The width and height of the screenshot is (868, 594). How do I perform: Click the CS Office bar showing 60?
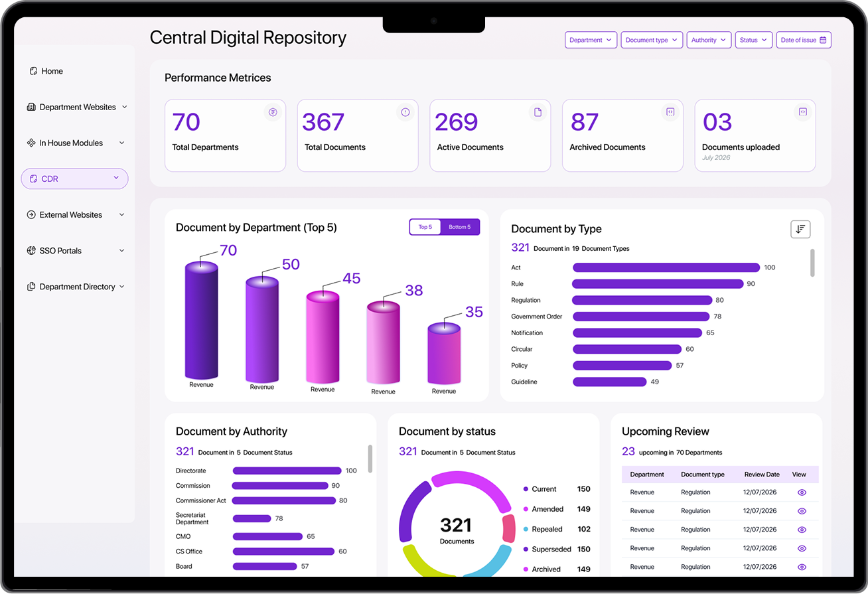283,552
